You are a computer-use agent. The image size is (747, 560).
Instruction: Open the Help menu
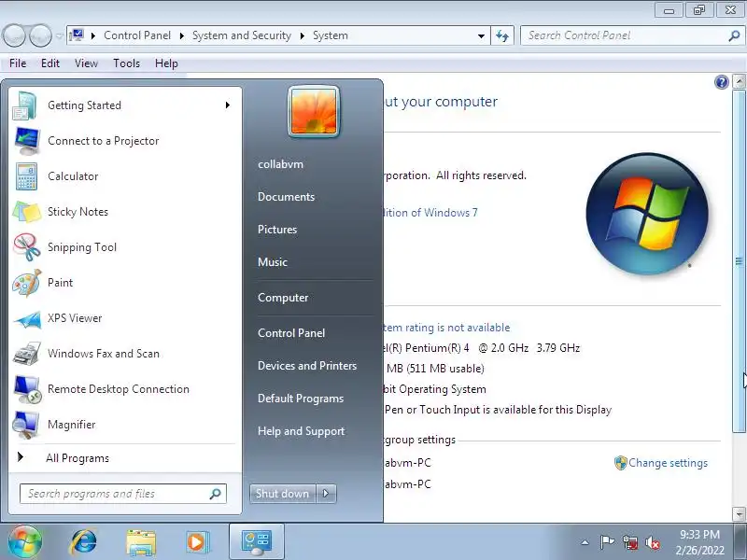click(166, 63)
